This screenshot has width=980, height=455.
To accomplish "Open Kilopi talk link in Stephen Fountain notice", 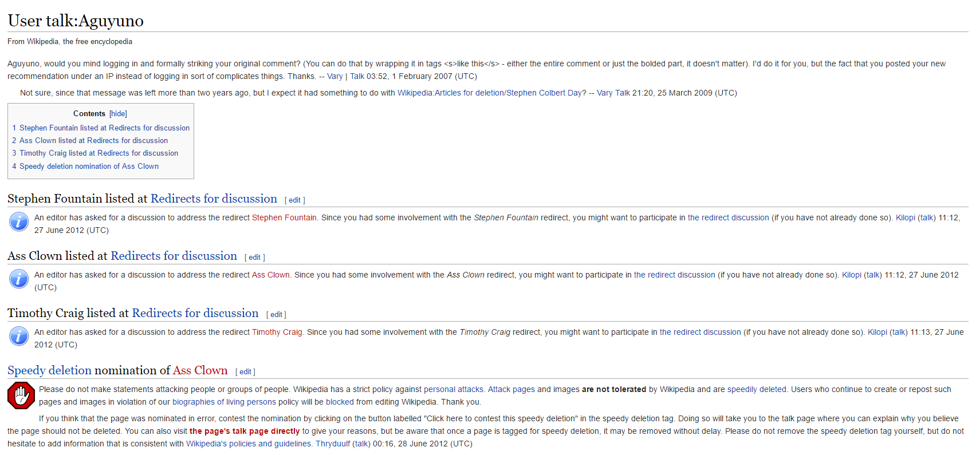I will [x=927, y=217].
